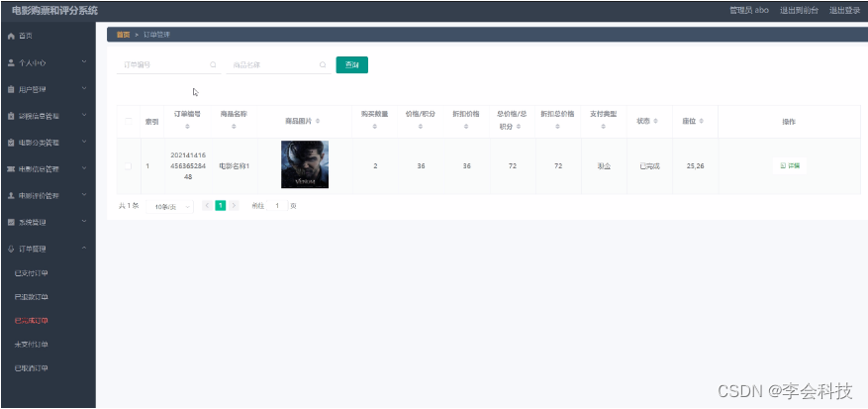Click the 首页 home icon in sidebar

point(11,36)
